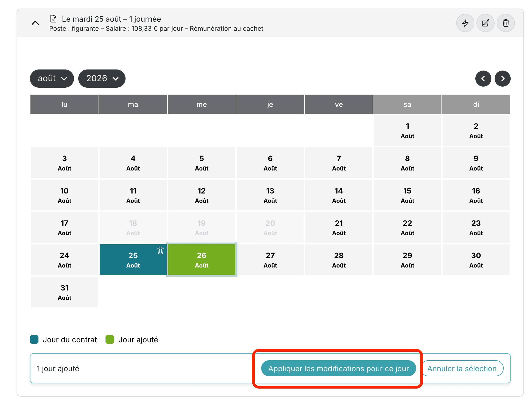Click the green Jour ajouté legend swatch
This screenshot has width=532, height=403.
pyautogui.click(x=110, y=339)
